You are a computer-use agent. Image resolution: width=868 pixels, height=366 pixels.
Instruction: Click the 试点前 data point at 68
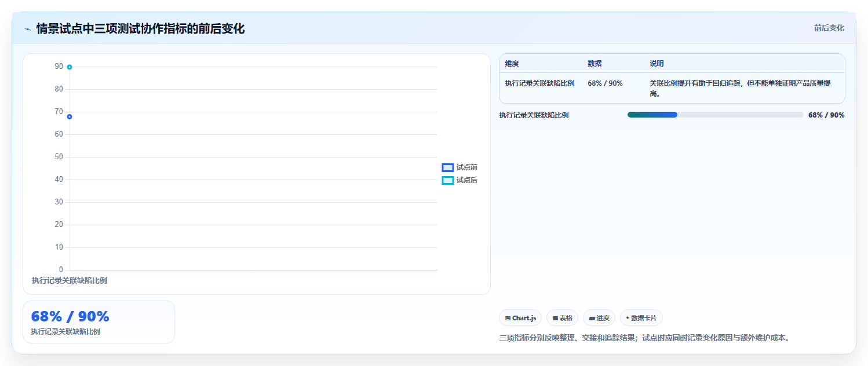[x=70, y=117]
